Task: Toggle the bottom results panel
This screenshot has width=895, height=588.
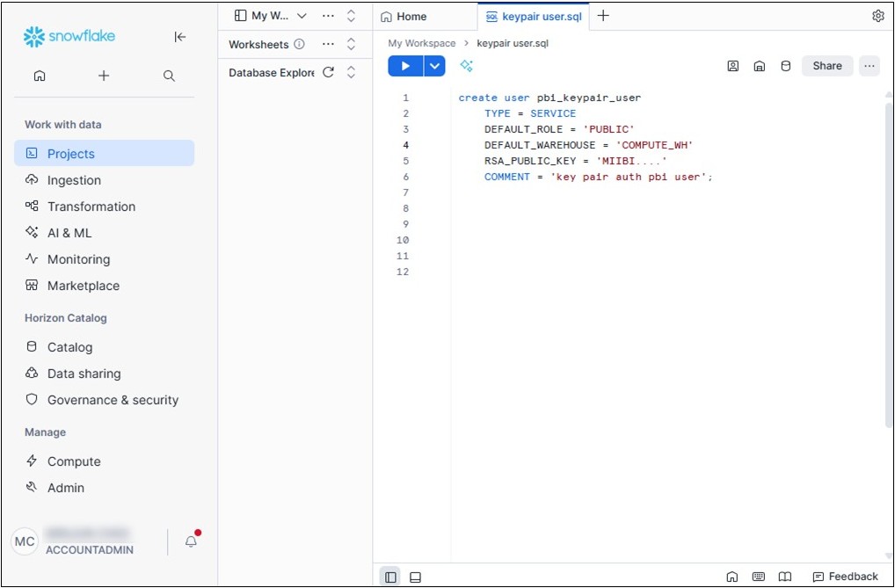Action: click(416, 577)
